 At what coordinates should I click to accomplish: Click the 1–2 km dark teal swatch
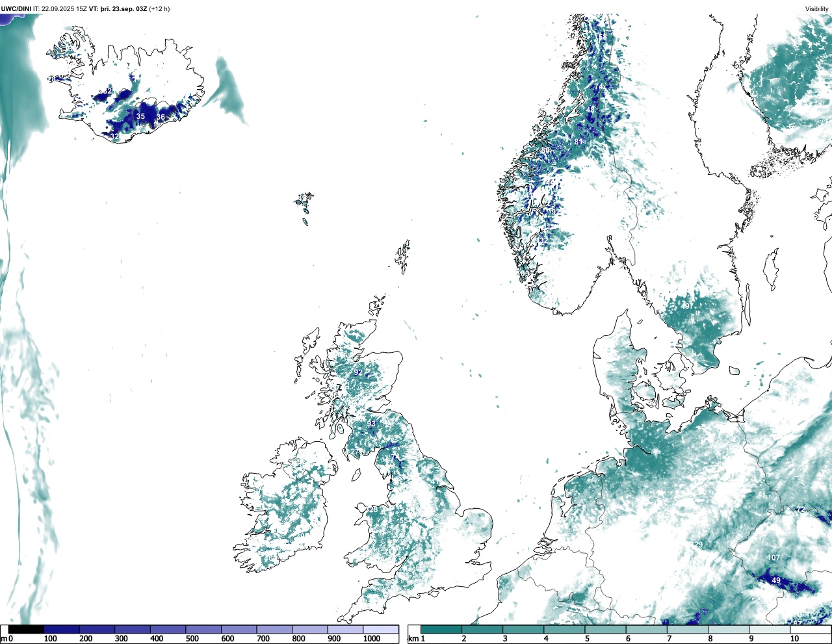tap(441, 630)
